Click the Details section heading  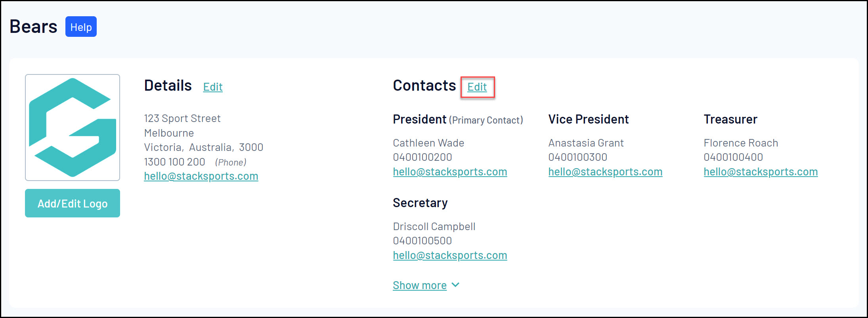168,86
